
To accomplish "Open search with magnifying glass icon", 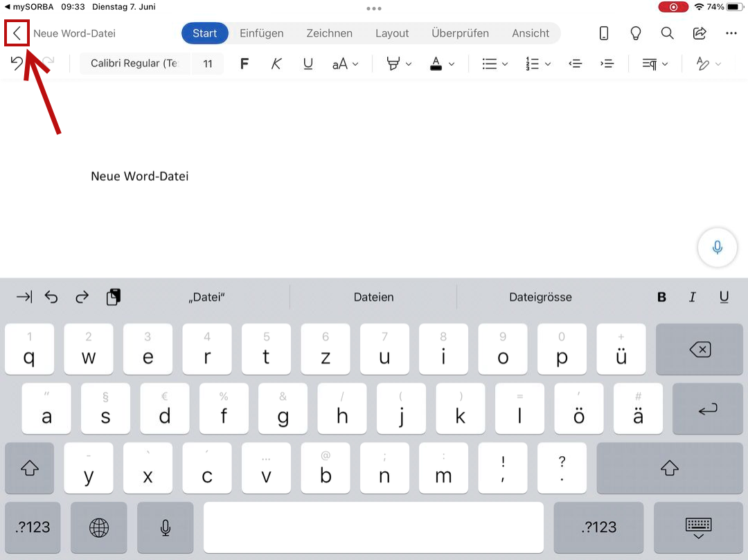I will (667, 33).
